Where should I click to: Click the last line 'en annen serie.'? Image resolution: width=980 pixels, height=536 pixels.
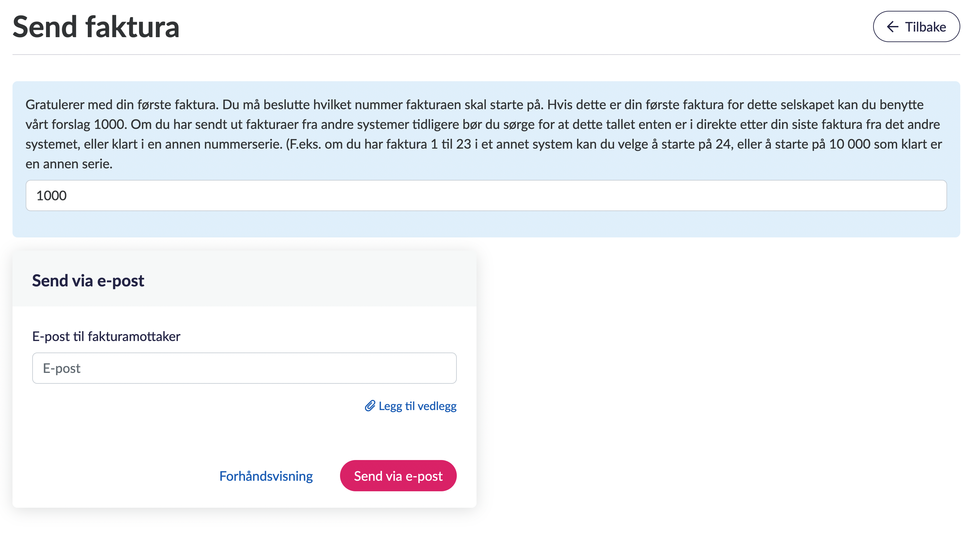click(69, 163)
